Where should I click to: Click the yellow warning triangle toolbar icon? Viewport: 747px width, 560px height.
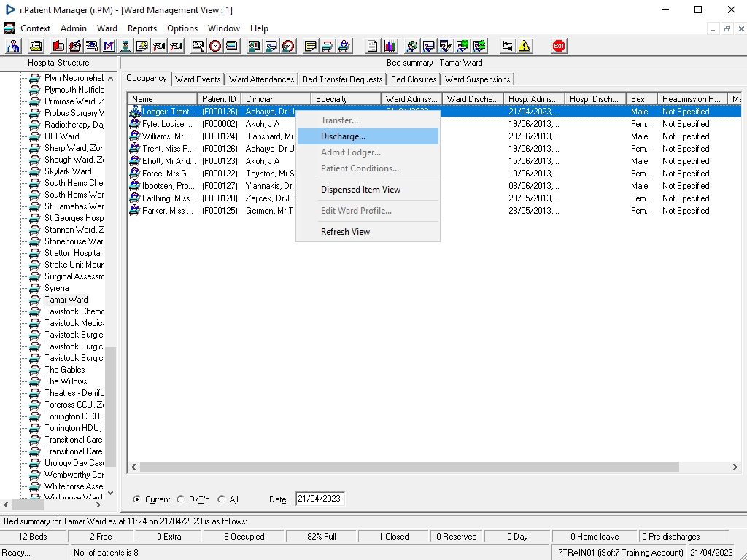tap(525, 46)
